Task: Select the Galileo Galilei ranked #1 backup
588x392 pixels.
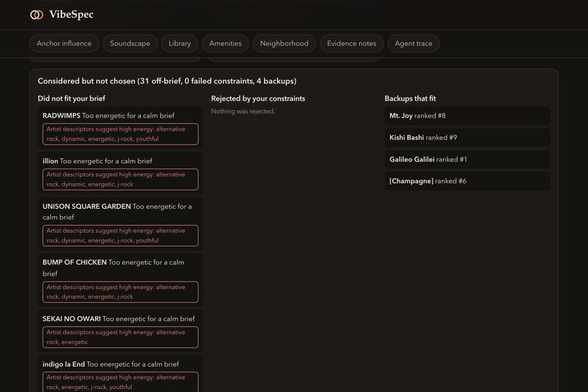Action: pyautogui.click(x=467, y=159)
